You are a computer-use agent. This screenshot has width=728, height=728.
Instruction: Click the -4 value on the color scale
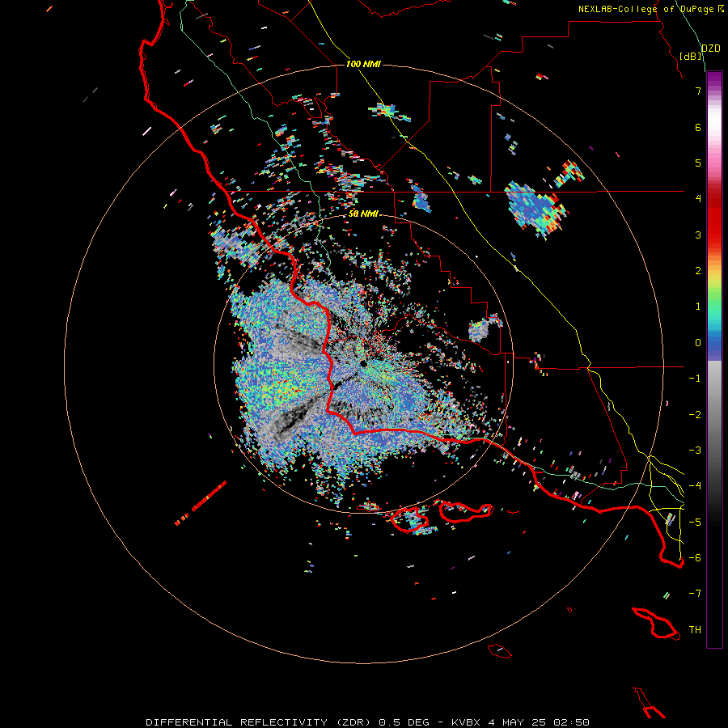pos(695,486)
